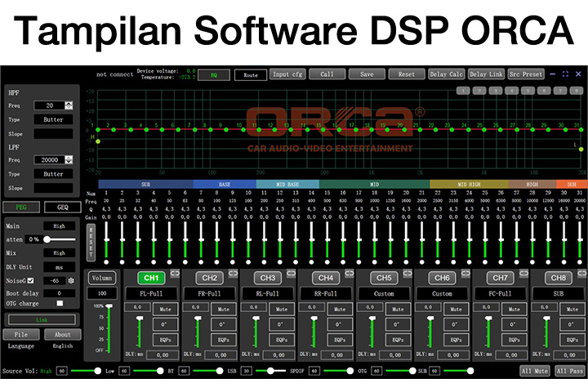Click the Delay Link button

click(x=486, y=74)
